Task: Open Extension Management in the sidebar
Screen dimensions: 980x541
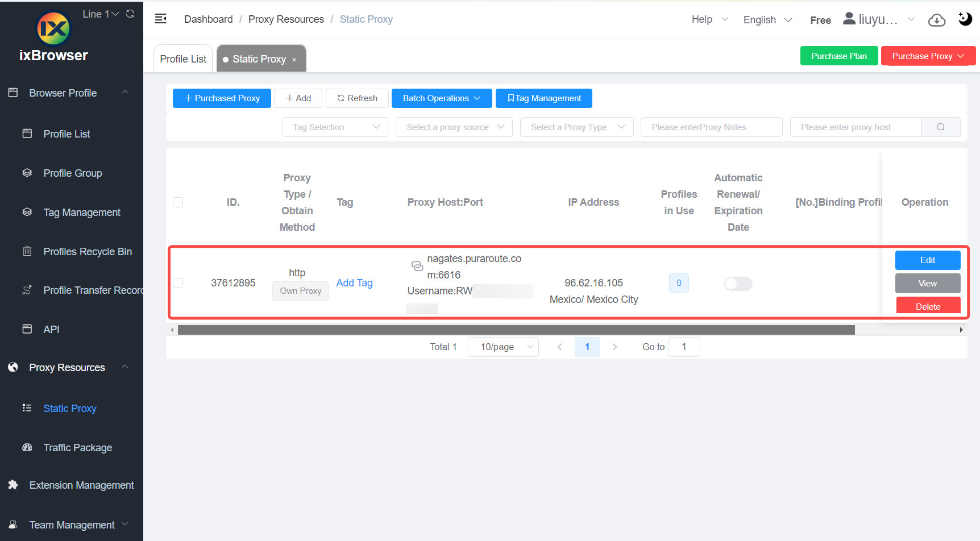Action: [x=81, y=485]
